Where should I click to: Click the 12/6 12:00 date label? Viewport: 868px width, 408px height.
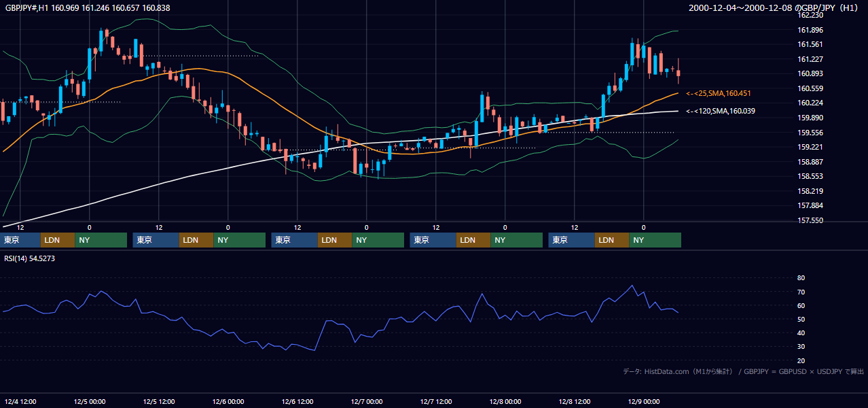(297, 402)
